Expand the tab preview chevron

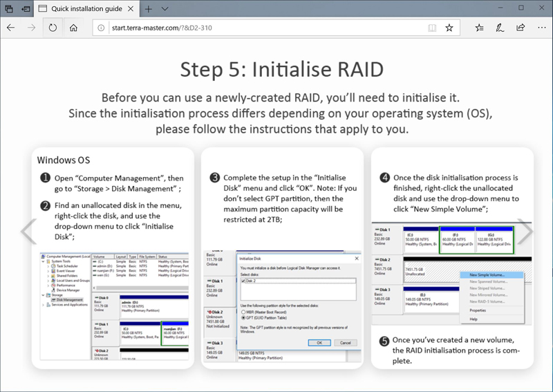click(x=165, y=9)
